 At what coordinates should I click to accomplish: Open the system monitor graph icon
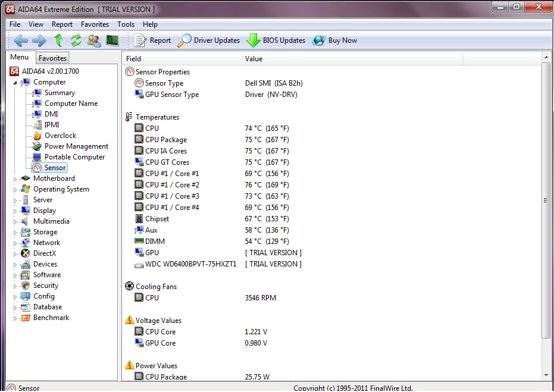click(112, 40)
